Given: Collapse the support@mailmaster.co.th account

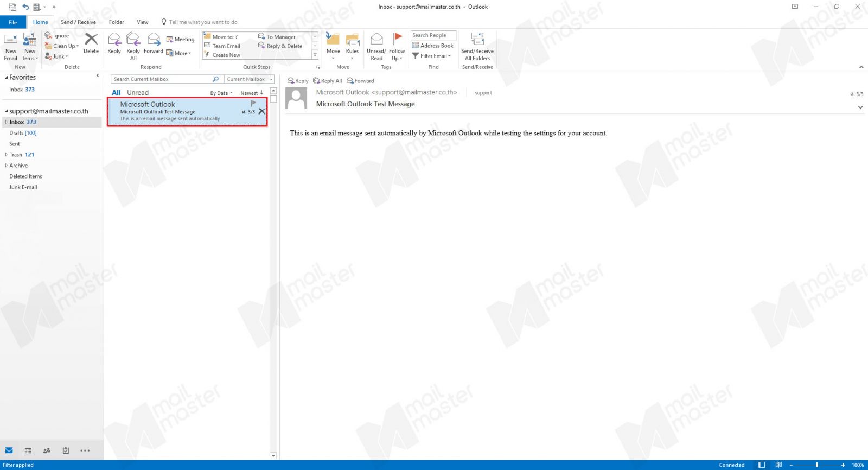Looking at the screenshot, I should click(7, 111).
